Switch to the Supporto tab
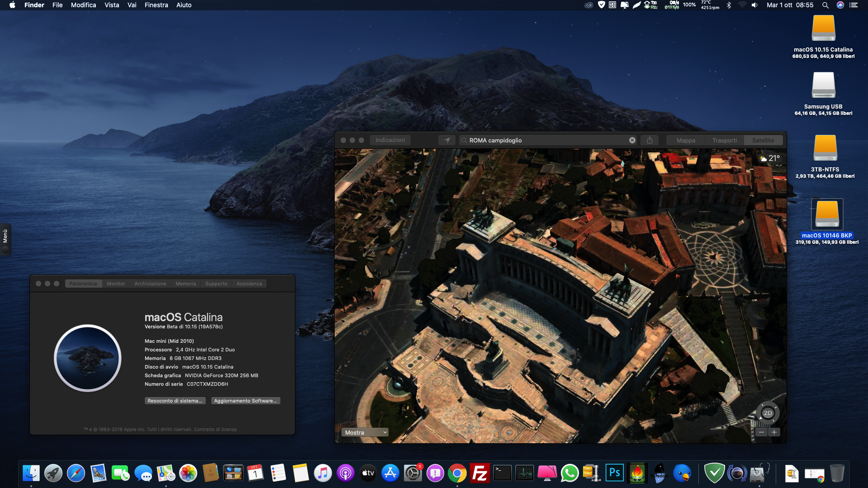This screenshot has height=488, width=868. [x=216, y=284]
